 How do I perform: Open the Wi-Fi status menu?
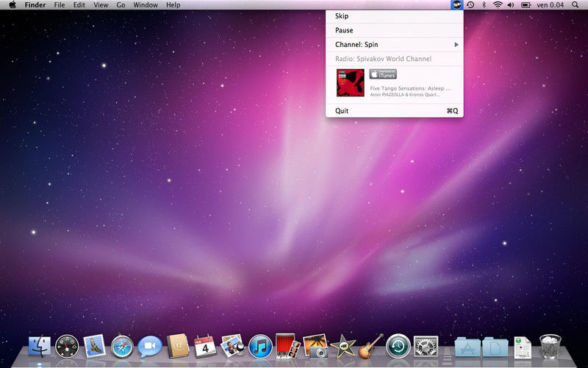(497, 5)
